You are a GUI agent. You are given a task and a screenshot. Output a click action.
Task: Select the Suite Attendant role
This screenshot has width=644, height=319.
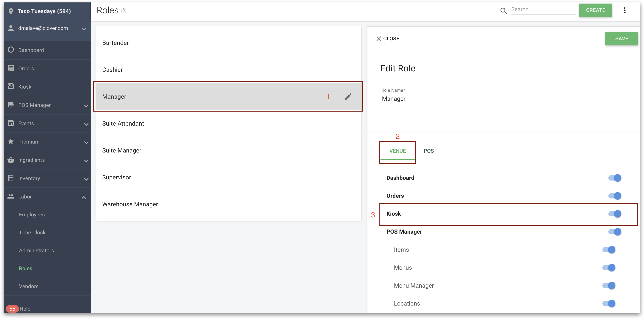[228, 124]
